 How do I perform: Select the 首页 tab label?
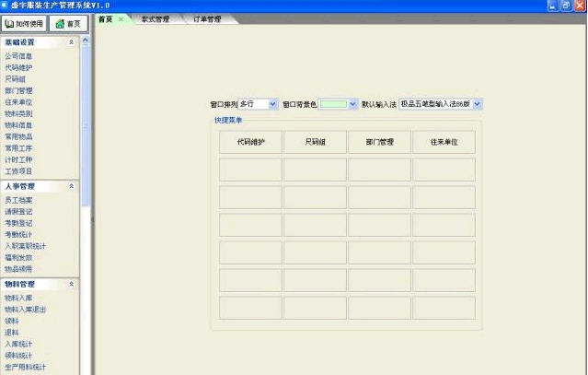[x=106, y=19]
